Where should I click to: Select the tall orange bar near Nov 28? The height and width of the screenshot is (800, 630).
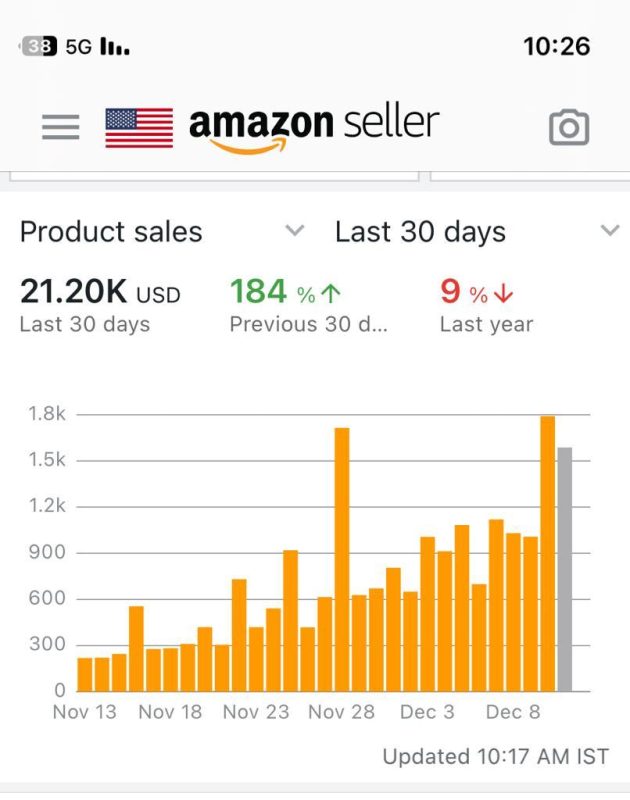[342, 559]
